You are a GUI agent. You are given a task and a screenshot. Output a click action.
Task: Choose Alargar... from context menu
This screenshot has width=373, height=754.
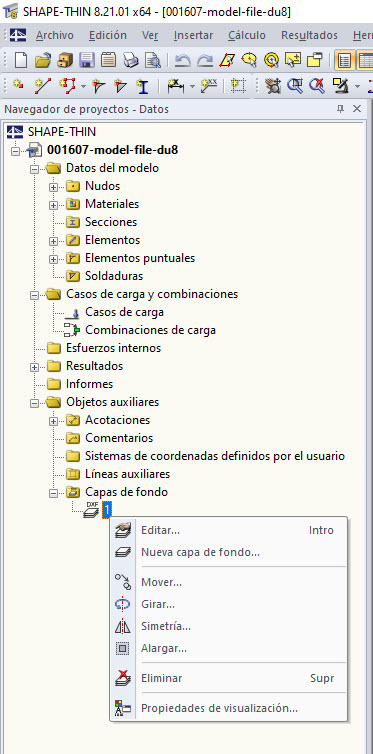click(228, 649)
